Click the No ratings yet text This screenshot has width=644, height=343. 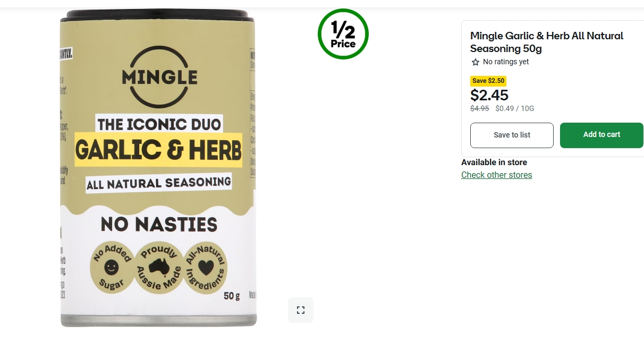point(506,62)
